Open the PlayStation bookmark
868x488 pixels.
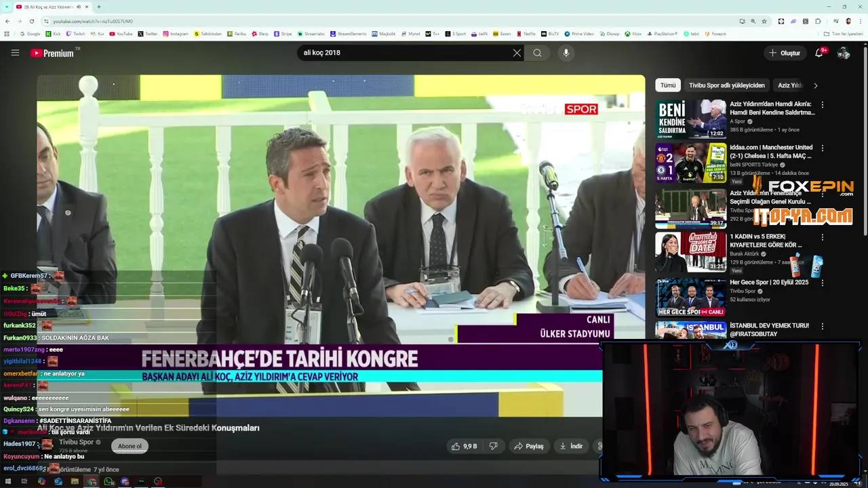(x=661, y=33)
